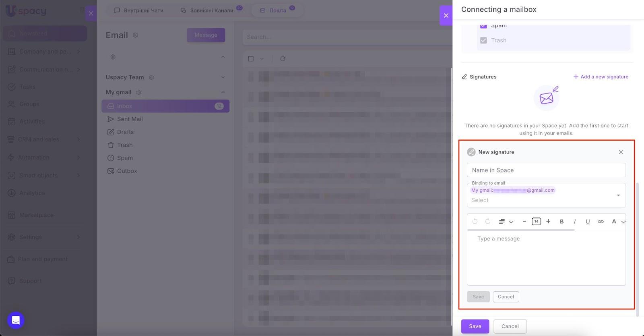Viewport: 644px width, 336px height.
Task: Open the Sent Mail folder
Action: [130, 119]
